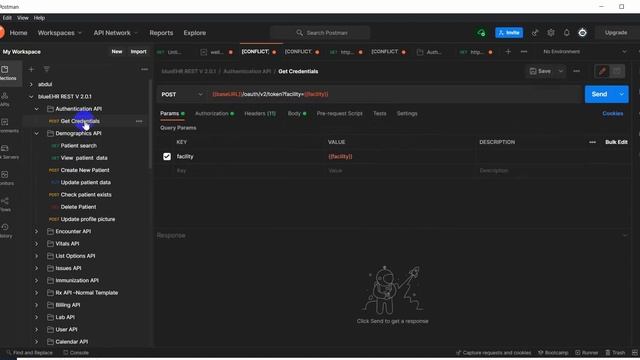Open the Flows sidebar panel
640x360 pixels.
click(6, 204)
